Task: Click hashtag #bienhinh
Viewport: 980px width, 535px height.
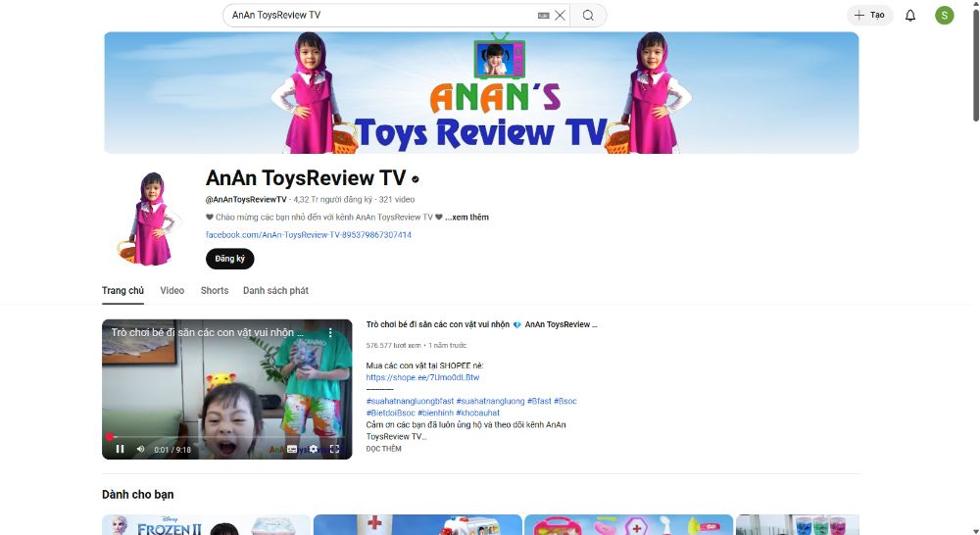Action: click(436, 413)
